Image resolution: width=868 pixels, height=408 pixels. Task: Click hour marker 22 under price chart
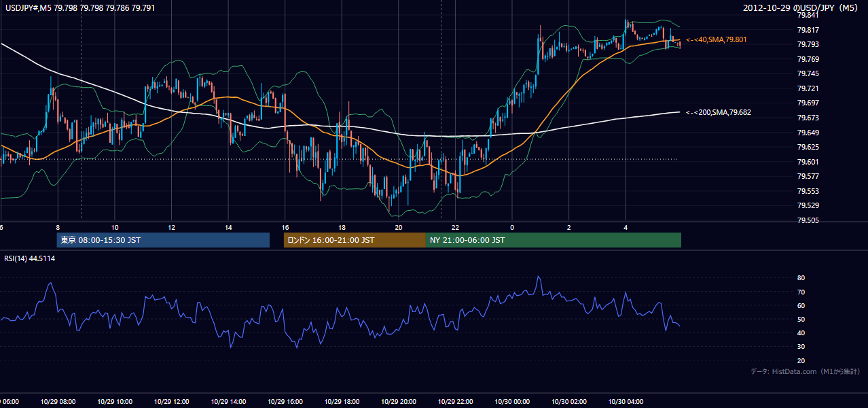pyautogui.click(x=456, y=228)
